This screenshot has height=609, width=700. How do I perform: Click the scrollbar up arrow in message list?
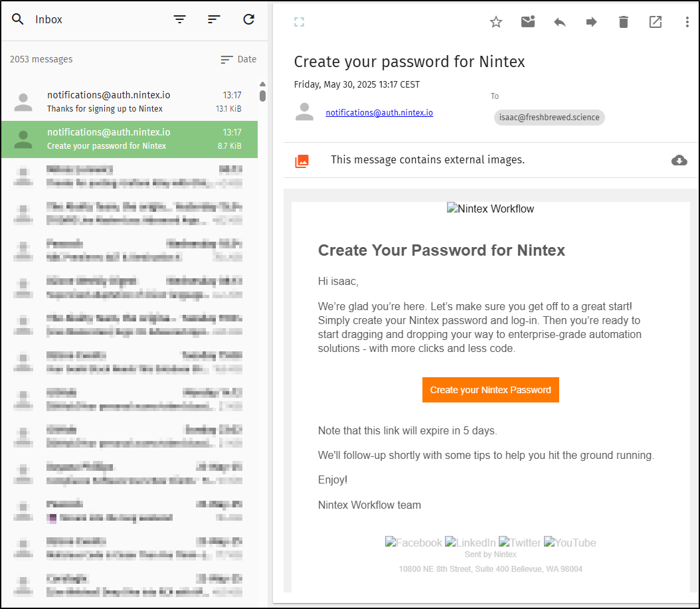(x=262, y=84)
